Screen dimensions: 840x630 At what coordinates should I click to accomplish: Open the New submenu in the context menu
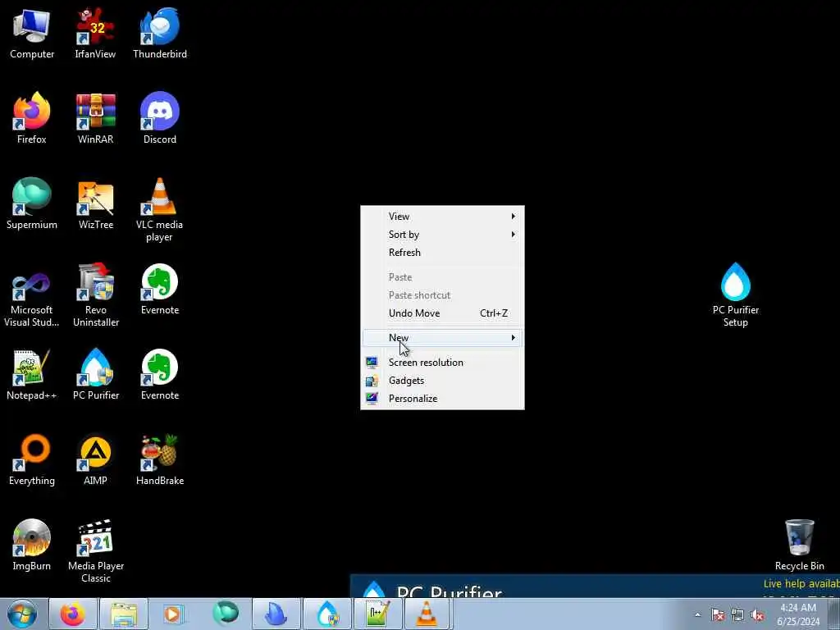[x=442, y=337]
